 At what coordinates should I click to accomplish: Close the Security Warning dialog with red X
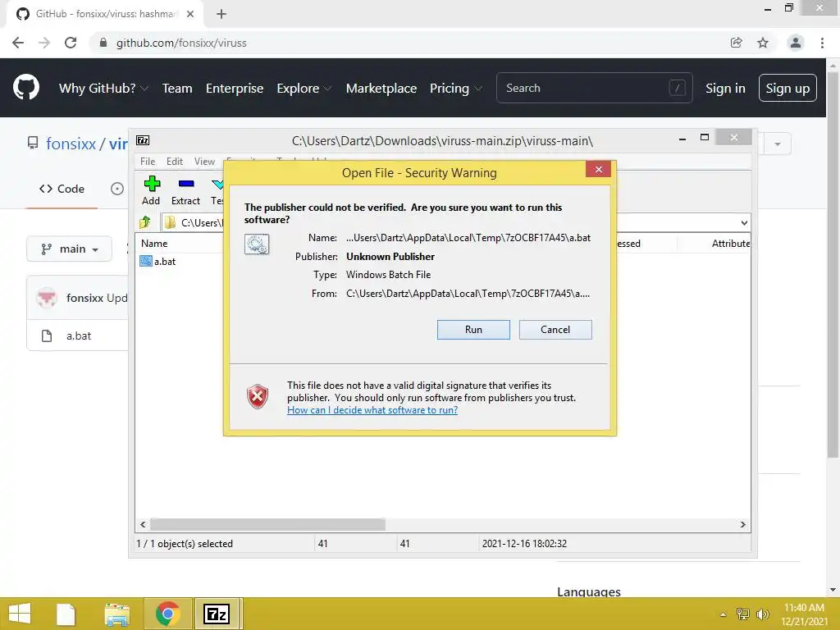(598, 169)
